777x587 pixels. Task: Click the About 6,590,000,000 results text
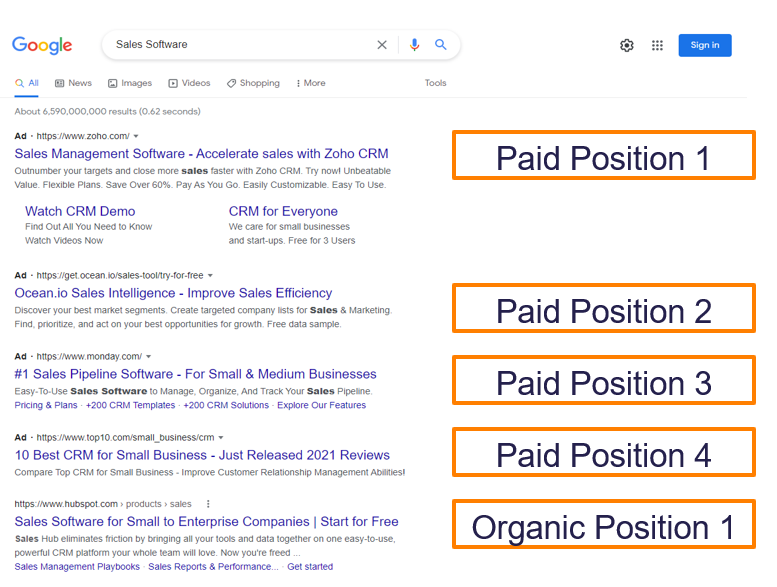107,111
